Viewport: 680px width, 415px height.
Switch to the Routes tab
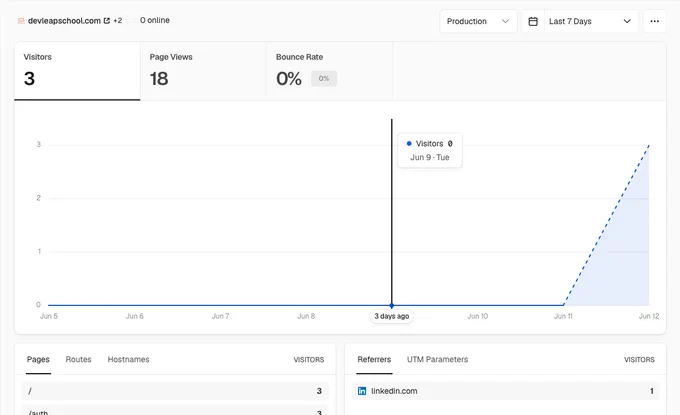78,359
